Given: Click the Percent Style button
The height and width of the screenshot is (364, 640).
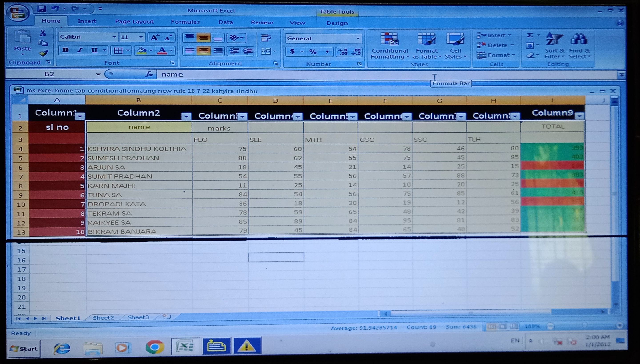Looking at the screenshot, I should click(x=313, y=52).
